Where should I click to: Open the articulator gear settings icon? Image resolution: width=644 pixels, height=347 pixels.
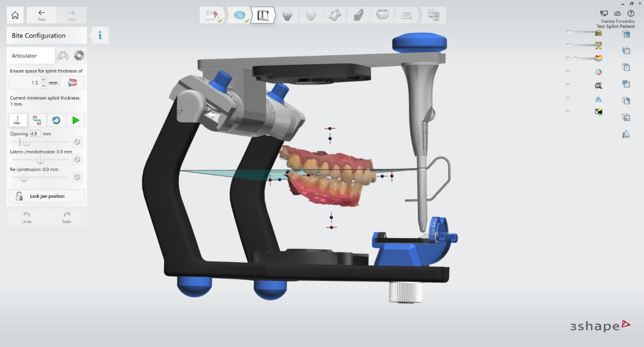coord(79,56)
